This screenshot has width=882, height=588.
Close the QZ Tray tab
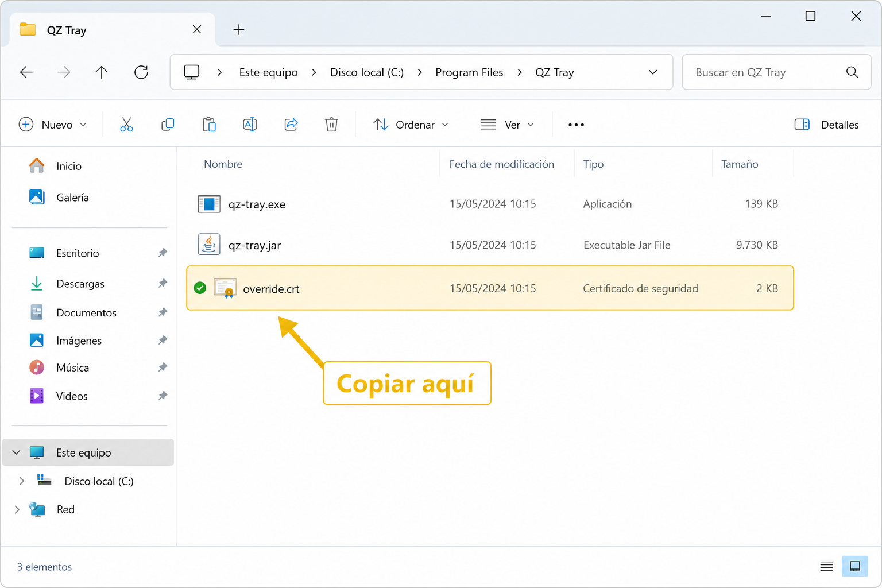(x=197, y=29)
